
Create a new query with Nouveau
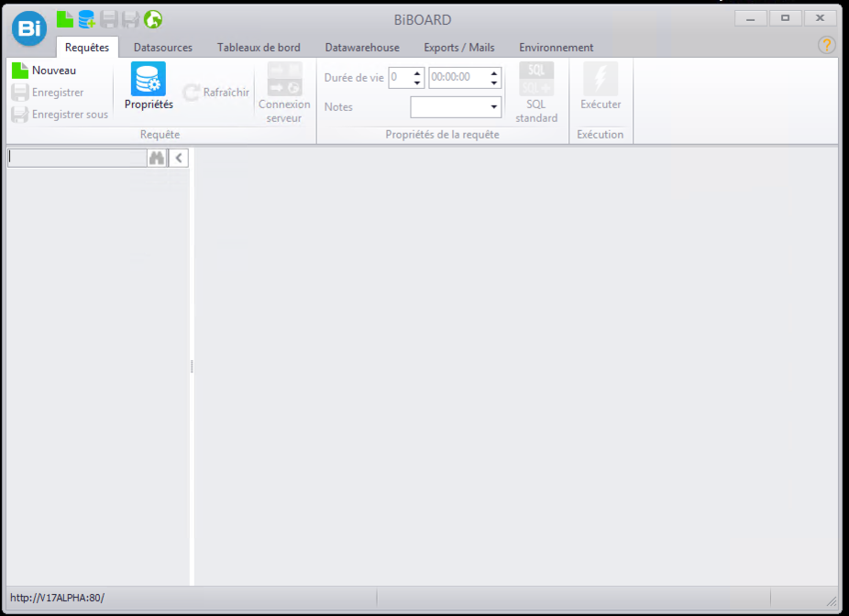click(44, 71)
